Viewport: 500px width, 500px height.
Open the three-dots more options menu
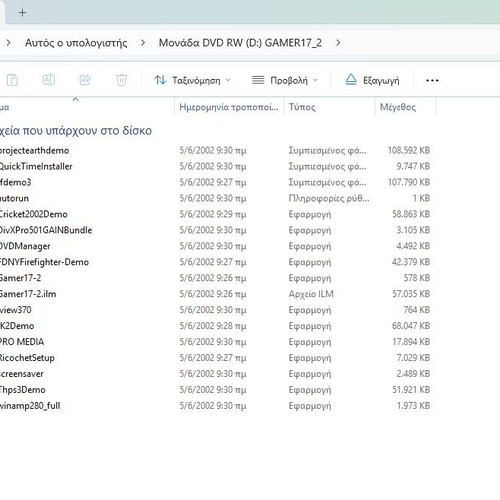(432, 80)
